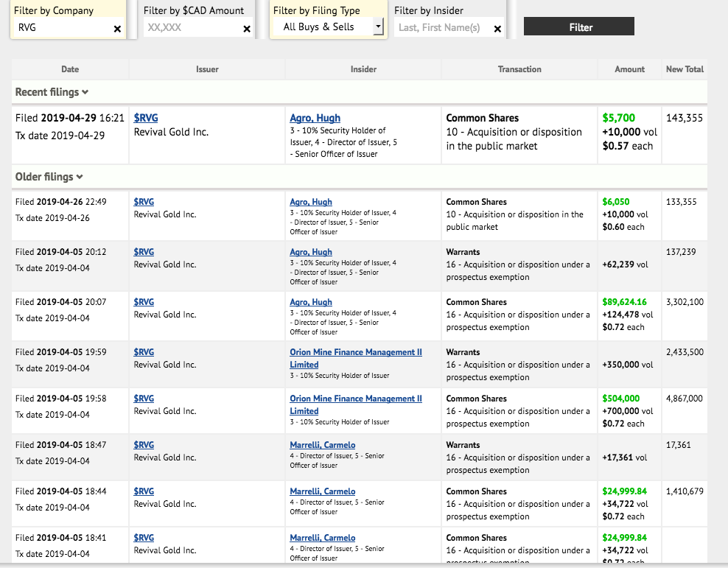
Task: Clear the Insider filter X icon
Action: click(x=497, y=29)
